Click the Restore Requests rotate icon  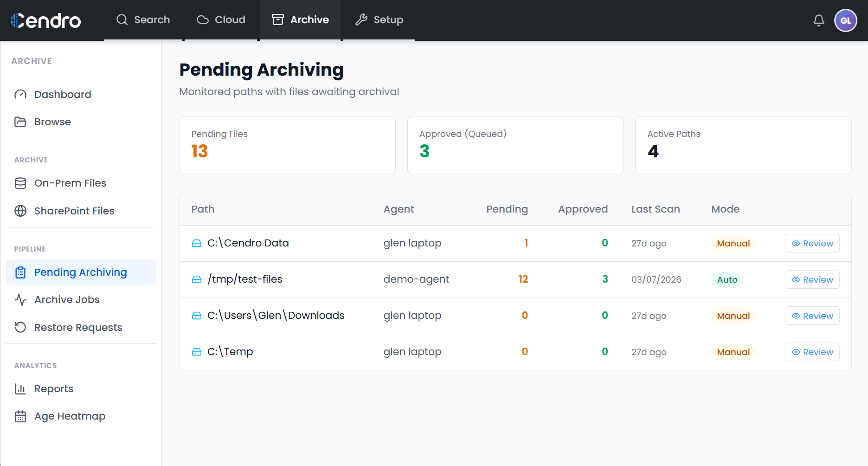[20, 327]
